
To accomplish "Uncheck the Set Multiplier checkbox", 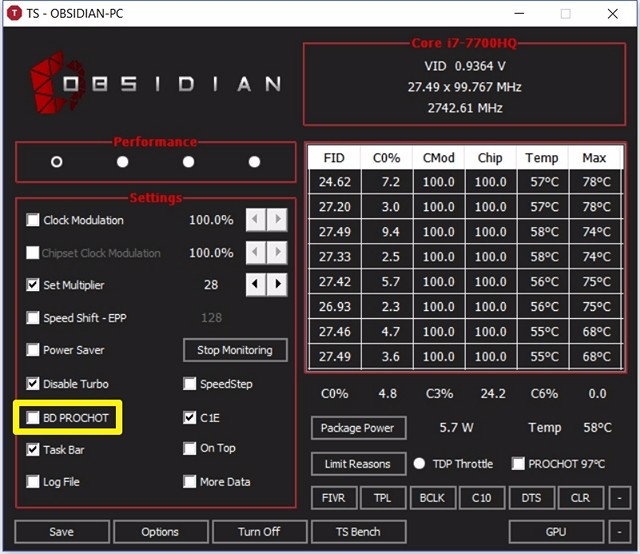I will click(x=33, y=285).
